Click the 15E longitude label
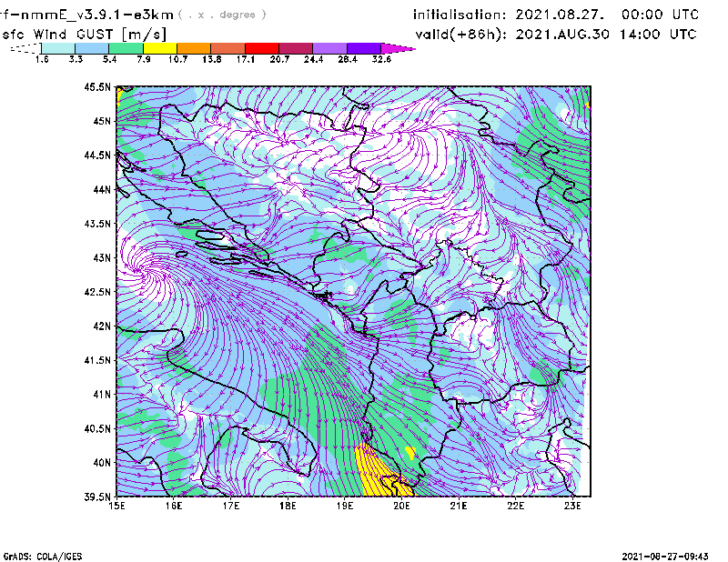Screen dimensions: 728x562 click(116, 506)
